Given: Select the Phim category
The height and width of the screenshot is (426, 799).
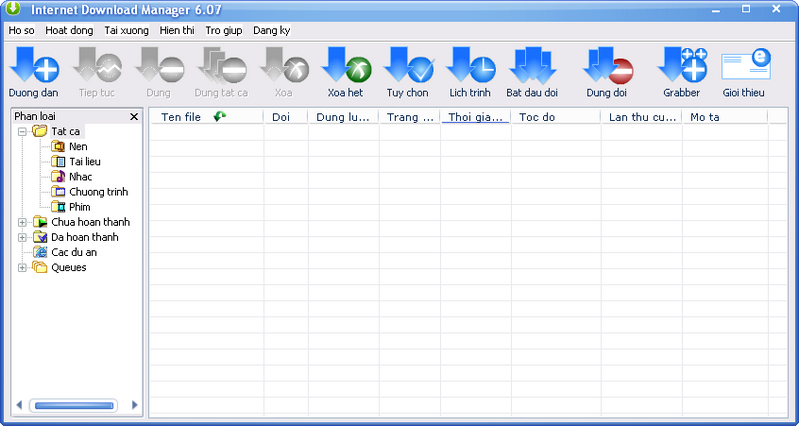Looking at the screenshot, I should pos(79,207).
